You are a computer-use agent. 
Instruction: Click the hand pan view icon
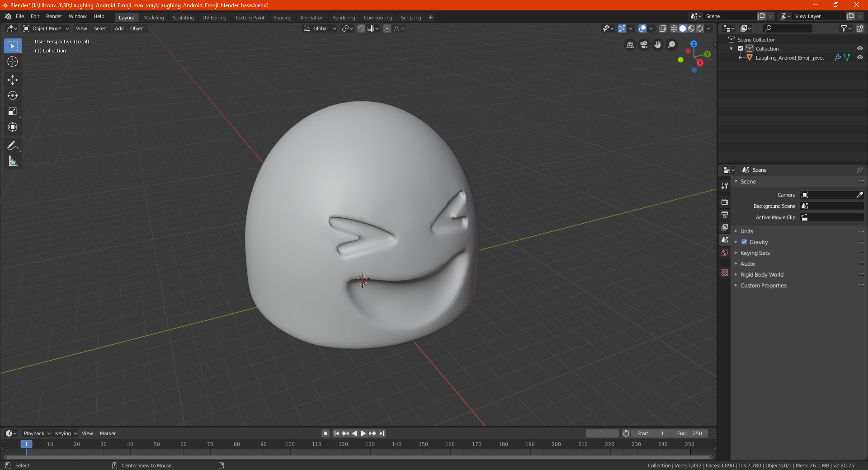(x=658, y=45)
